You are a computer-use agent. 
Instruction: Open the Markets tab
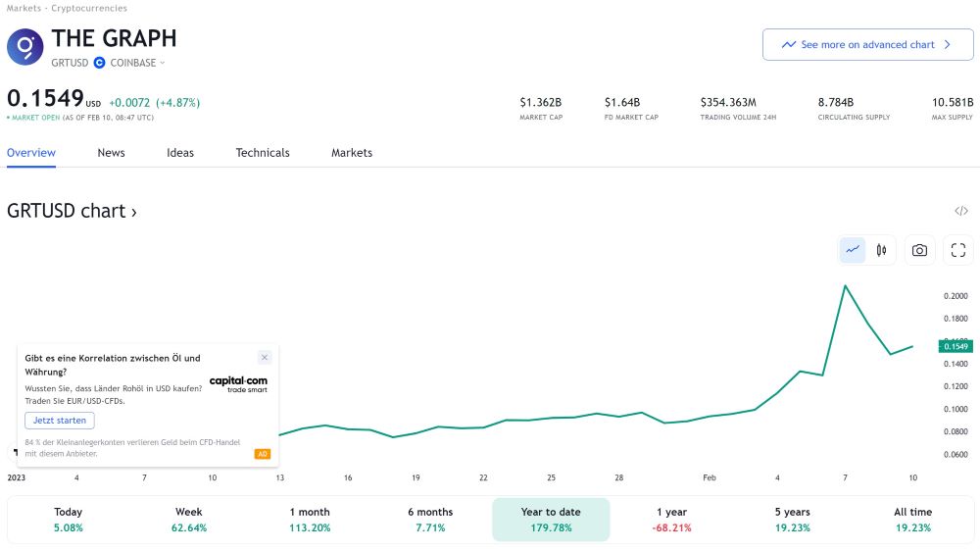[x=352, y=153]
